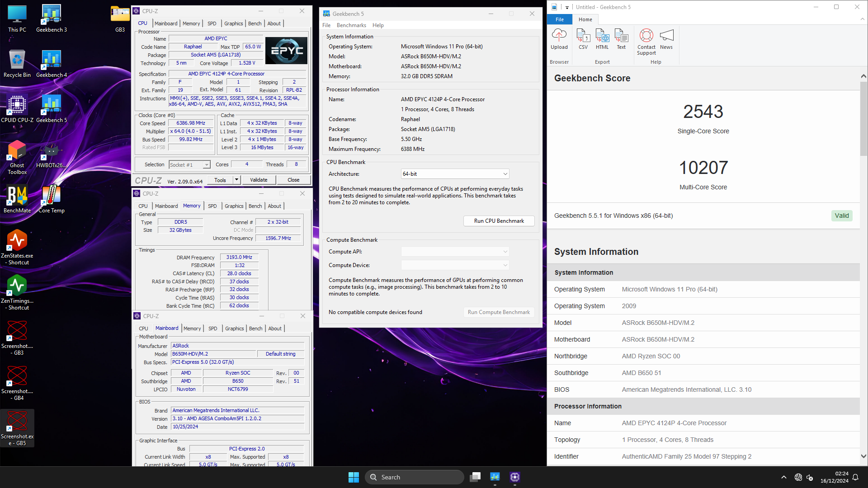Click Geekbench taskbar icon
Image resolution: width=868 pixels, height=488 pixels.
(x=495, y=477)
